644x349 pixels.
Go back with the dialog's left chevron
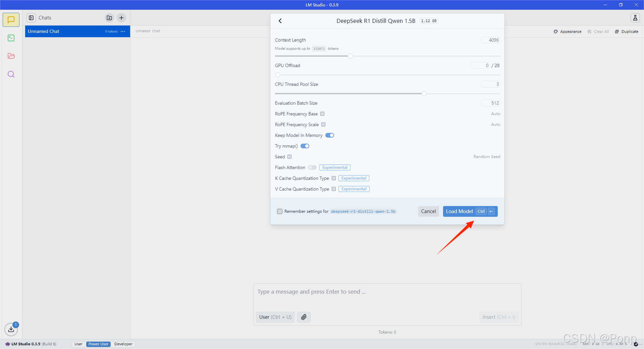click(x=280, y=21)
